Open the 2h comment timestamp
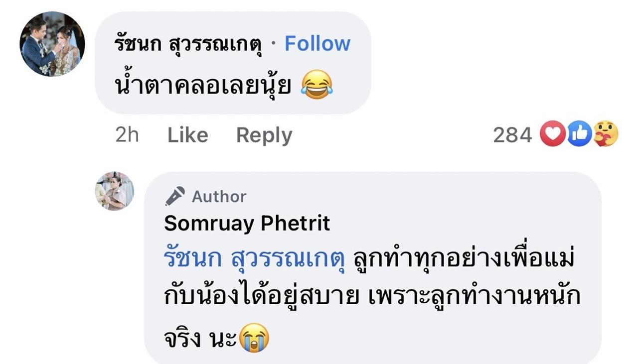This screenshot has height=364, width=638. point(127,135)
